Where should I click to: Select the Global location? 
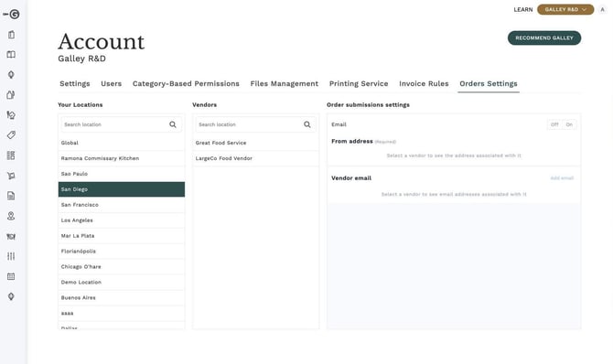(x=122, y=143)
